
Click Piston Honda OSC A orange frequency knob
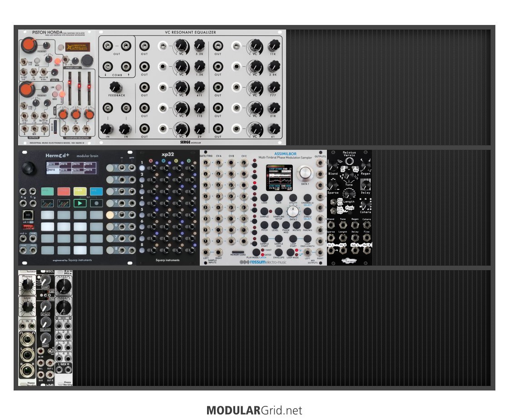(x=29, y=45)
